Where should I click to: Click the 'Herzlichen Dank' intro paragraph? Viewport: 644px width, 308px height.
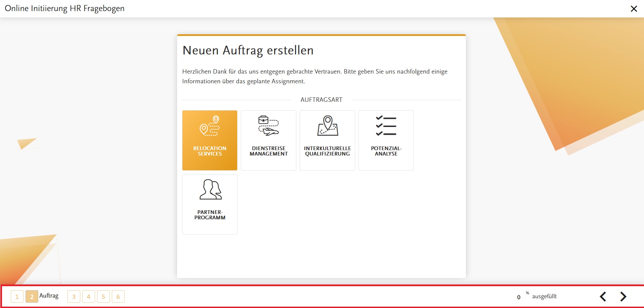tap(315, 76)
